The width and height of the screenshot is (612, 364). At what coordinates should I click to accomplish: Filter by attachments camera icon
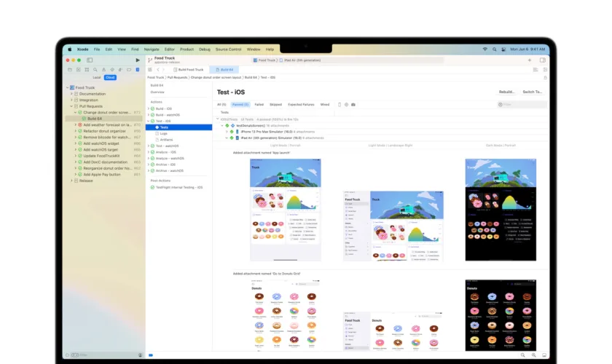click(353, 105)
